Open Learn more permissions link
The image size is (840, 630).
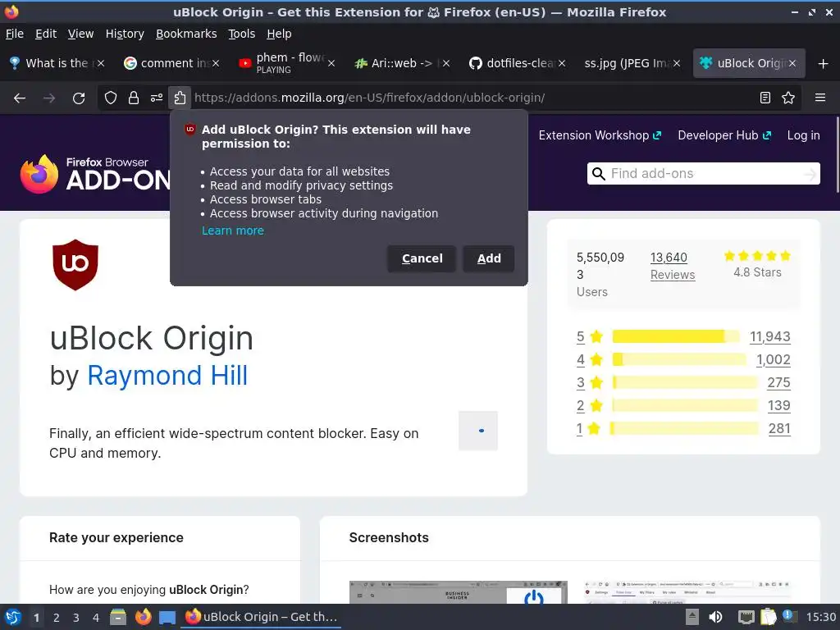(x=232, y=231)
